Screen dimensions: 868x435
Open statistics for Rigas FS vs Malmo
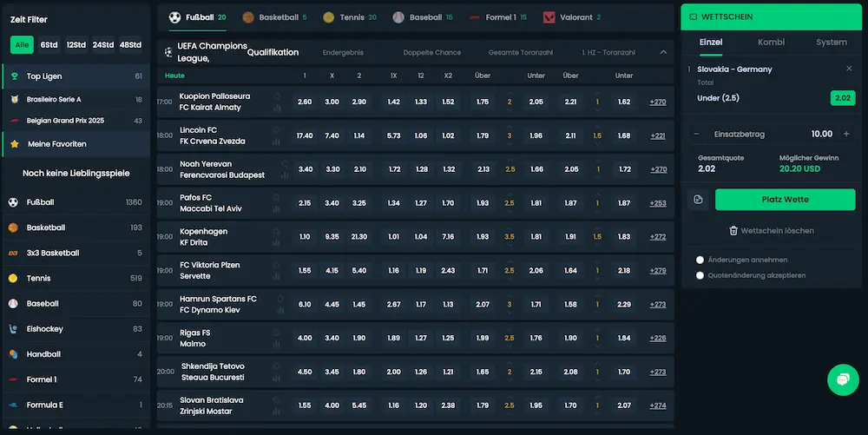(x=276, y=345)
